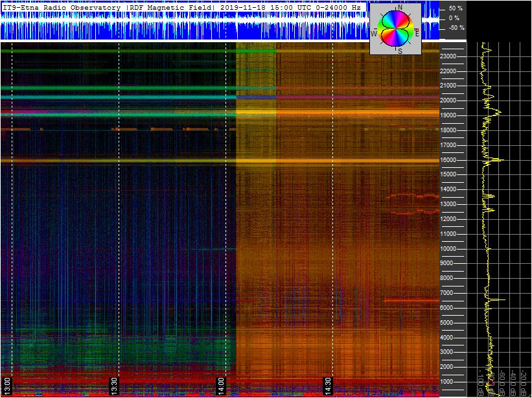This screenshot has width=532, height=398.
Task: Click the 13:30 time marker
Action: click(114, 386)
